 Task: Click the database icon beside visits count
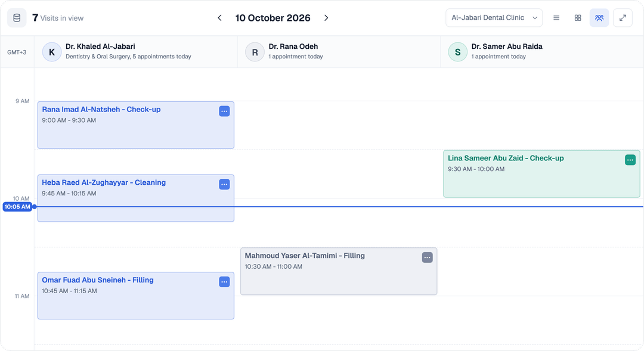click(17, 18)
